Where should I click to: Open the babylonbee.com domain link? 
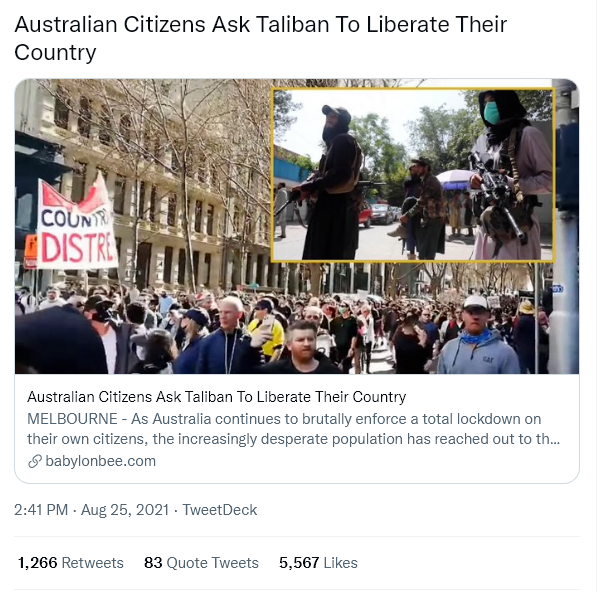click(x=100, y=461)
